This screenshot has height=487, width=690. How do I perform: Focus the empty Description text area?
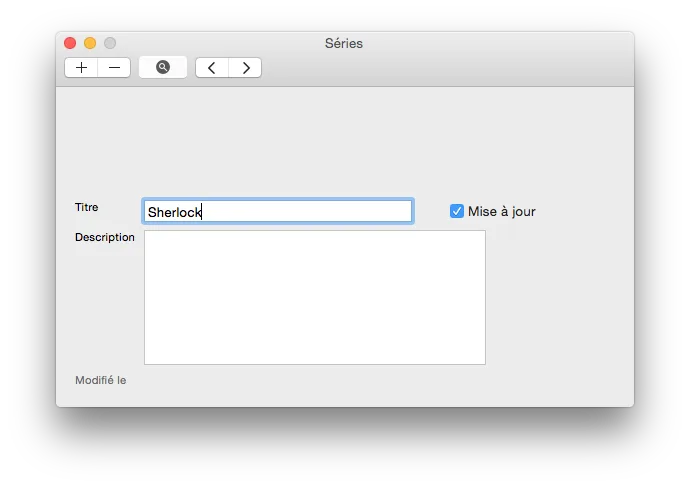pyautogui.click(x=315, y=297)
